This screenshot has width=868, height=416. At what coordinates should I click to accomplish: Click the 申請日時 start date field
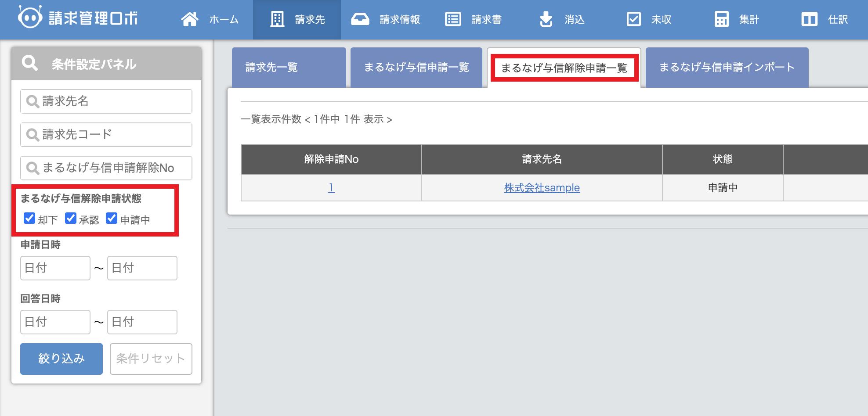point(55,268)
